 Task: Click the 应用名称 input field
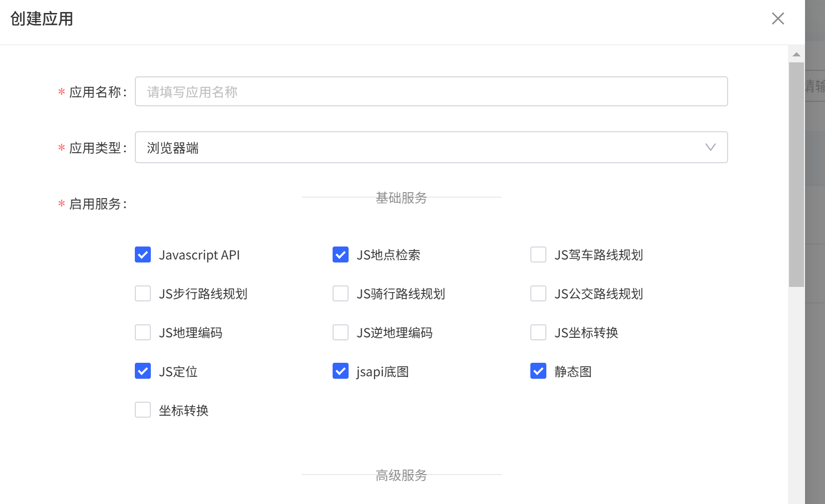431,91
